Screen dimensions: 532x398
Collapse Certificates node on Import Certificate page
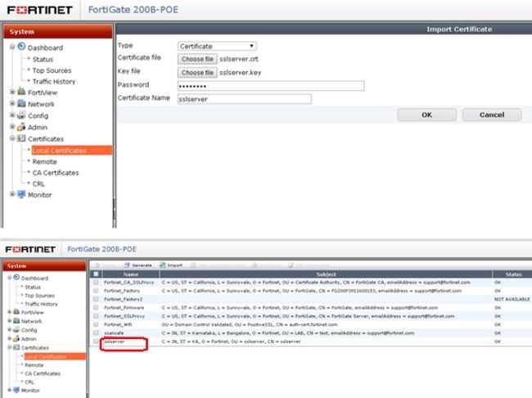(x=12, y=138)
